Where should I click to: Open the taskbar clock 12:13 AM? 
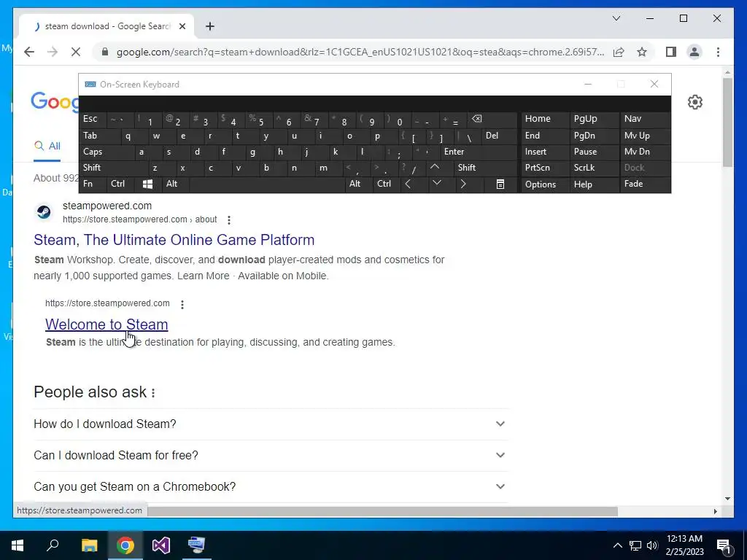point(684,545)
